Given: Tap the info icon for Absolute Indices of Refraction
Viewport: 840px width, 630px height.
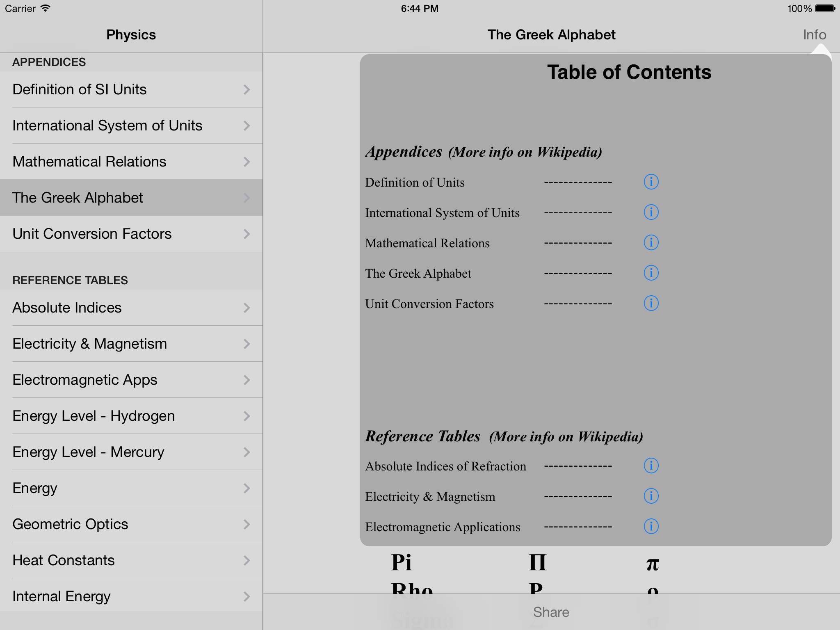Looking at the screenshot, I should [x=651, y=465].
